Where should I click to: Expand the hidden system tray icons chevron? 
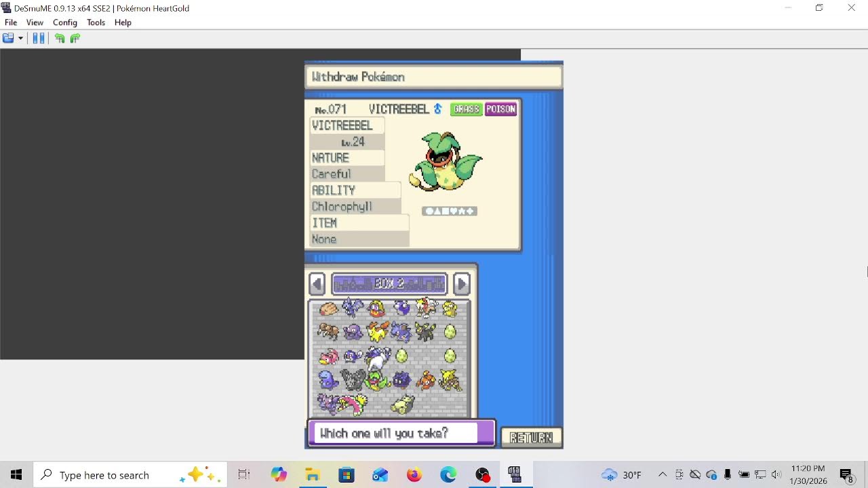663,475
